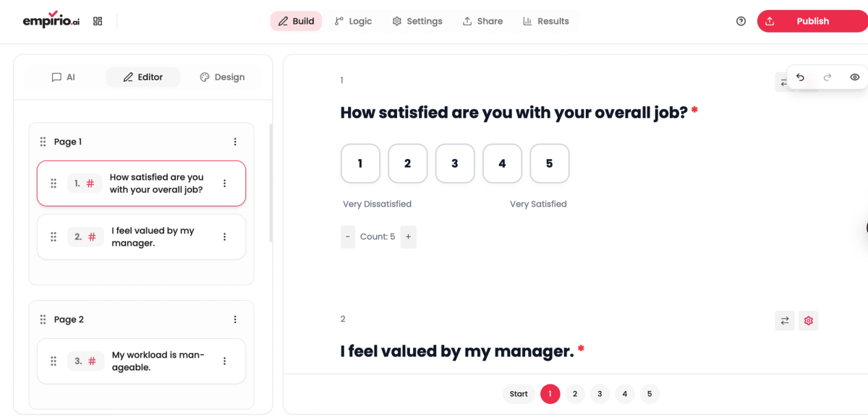Open the Page 2 three-dot menu
This screenshot has width=868, height=417.
coord(235,319)
